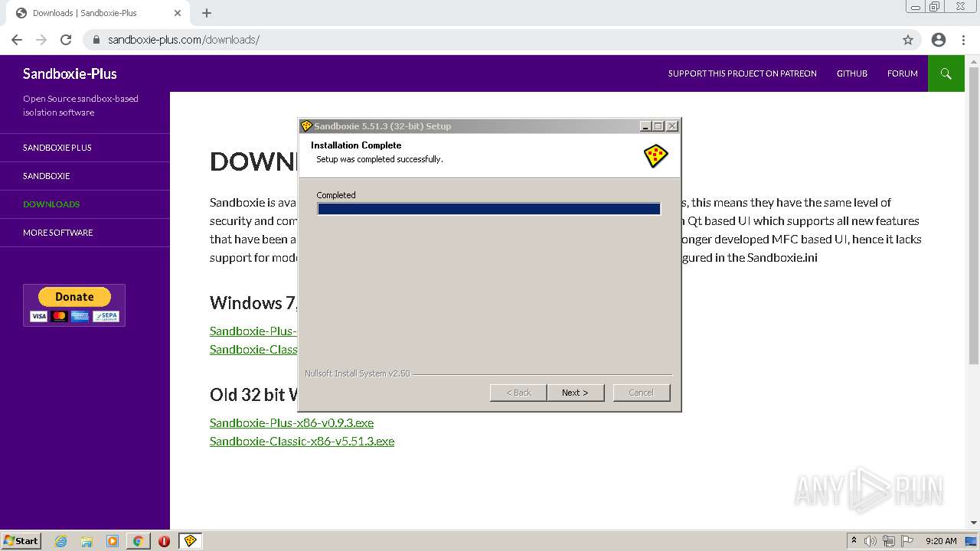Open Windows Explorer folder on taskbar
The width and height of the screenshot is (980, 551).
click(87, 541)
